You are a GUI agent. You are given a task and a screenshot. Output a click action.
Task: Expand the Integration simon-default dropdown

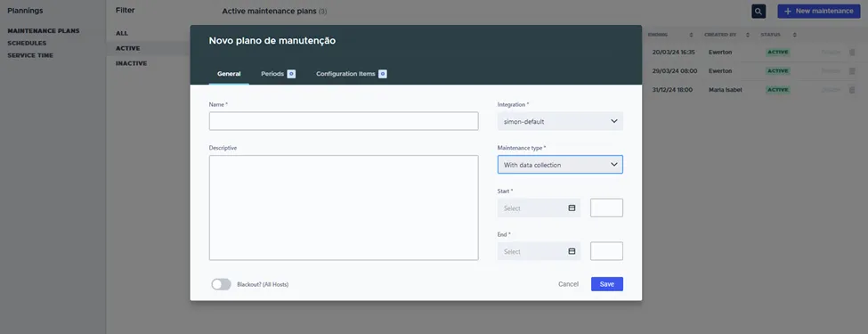click(x=560, y=121)
